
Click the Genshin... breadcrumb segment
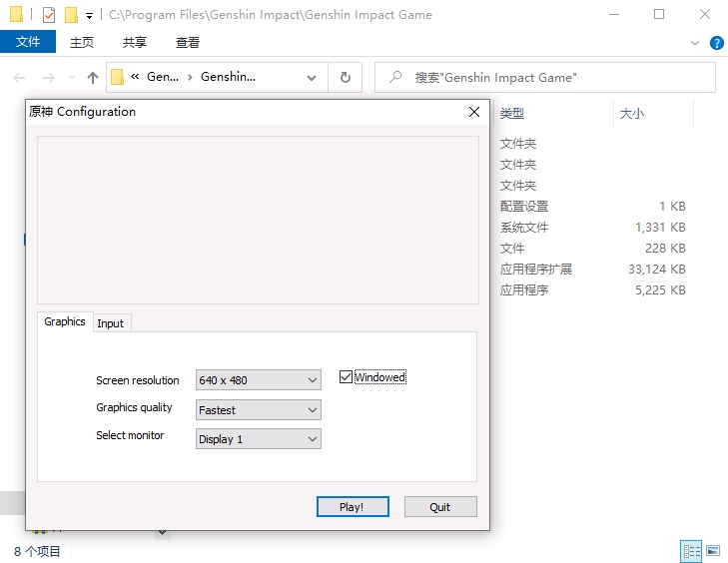click(x=228, y=77)
